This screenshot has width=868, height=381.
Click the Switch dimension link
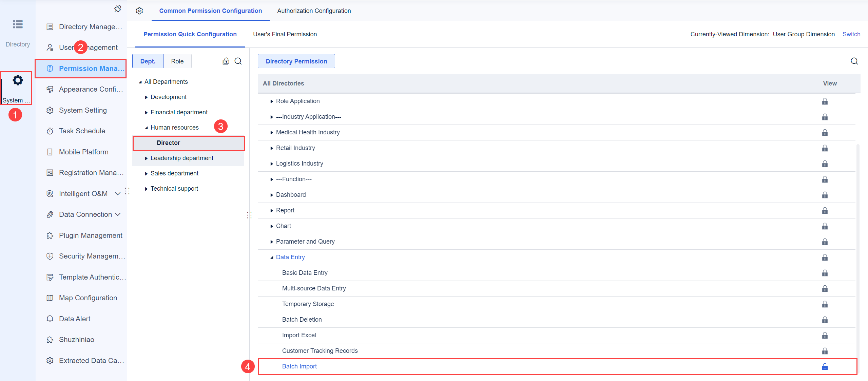(851, 34)
